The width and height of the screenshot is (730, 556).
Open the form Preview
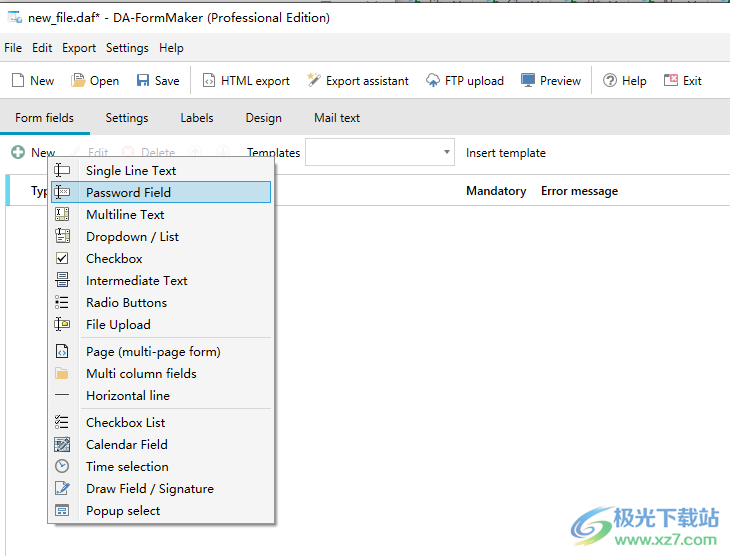pyautogui.click(x=550, y=81)
